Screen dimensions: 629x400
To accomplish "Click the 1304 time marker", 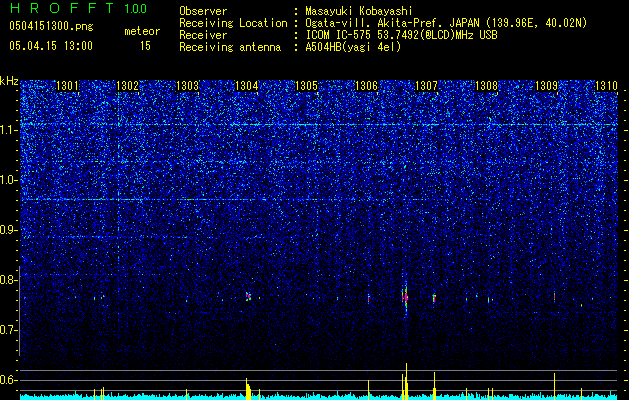I will [246, 85].
